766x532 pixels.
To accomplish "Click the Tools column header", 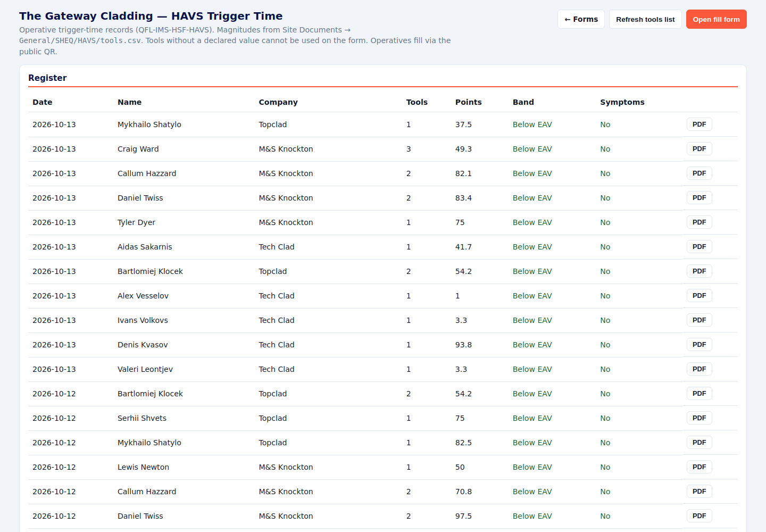I will tap(417, 102).
